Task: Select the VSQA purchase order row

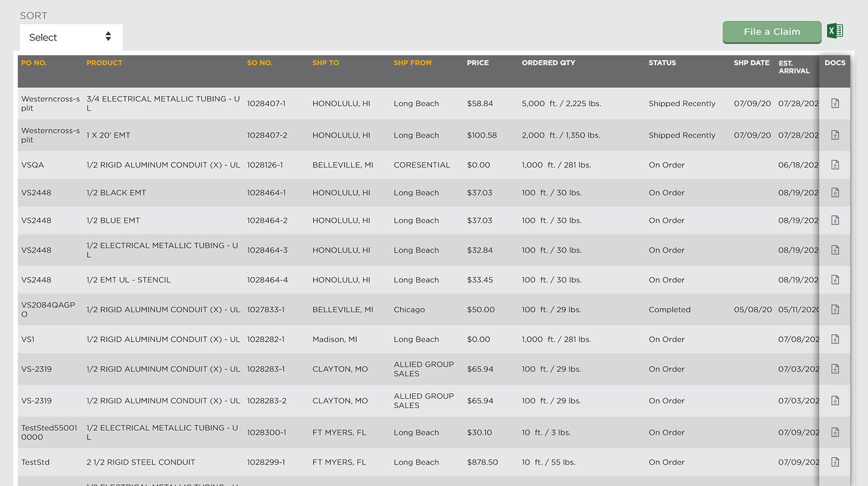Action: pyautogui.click(x=33, y=165)
